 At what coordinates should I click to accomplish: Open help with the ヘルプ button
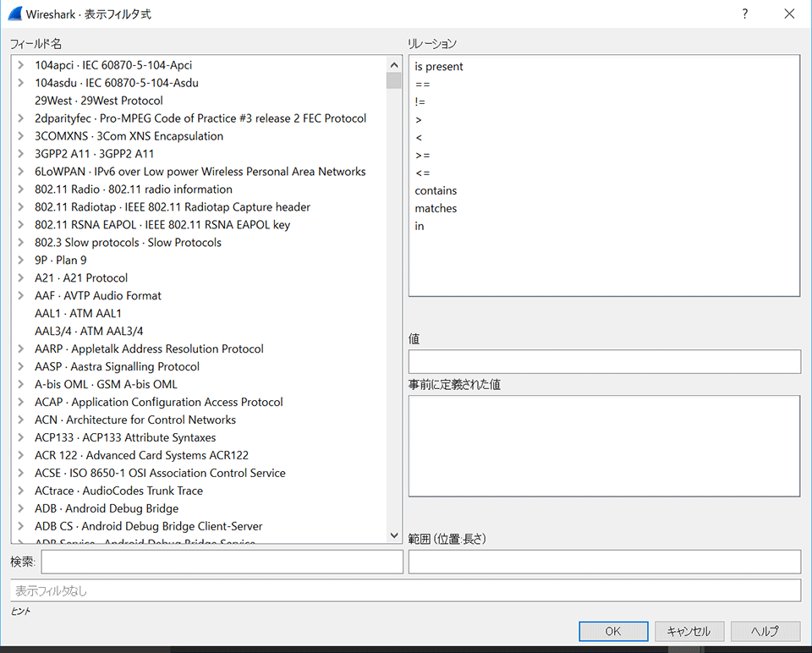[x=765, y=631]
